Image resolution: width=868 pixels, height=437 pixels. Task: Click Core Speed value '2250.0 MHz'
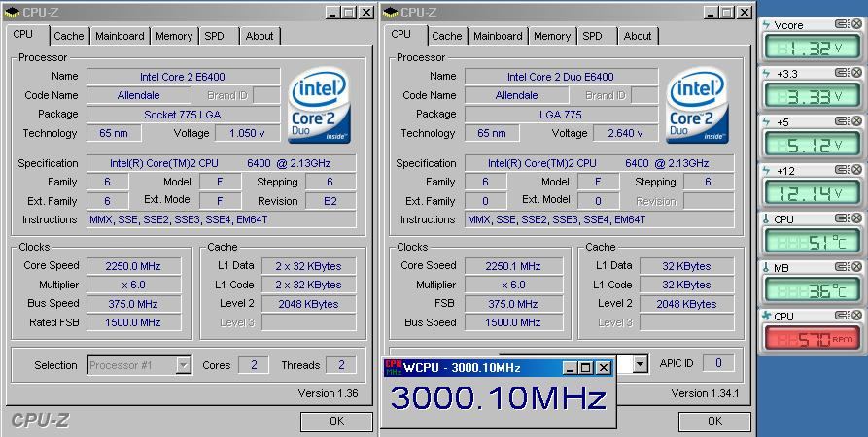pos(133,266)
